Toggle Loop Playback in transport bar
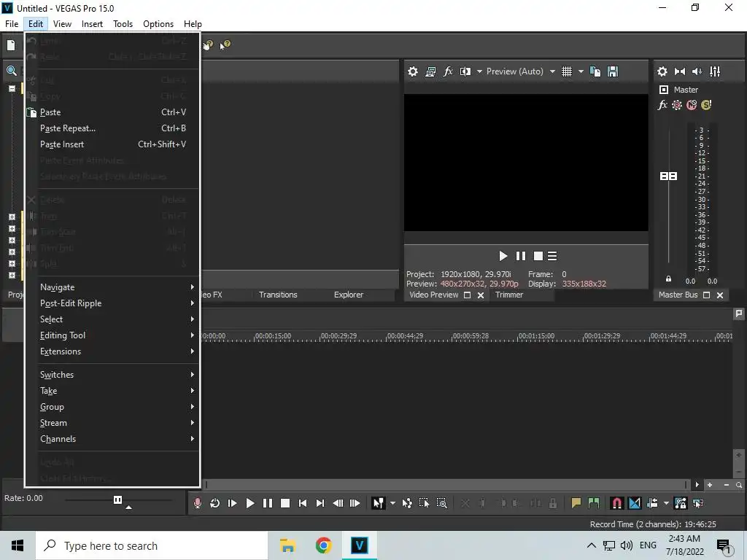 pos(215,503)
